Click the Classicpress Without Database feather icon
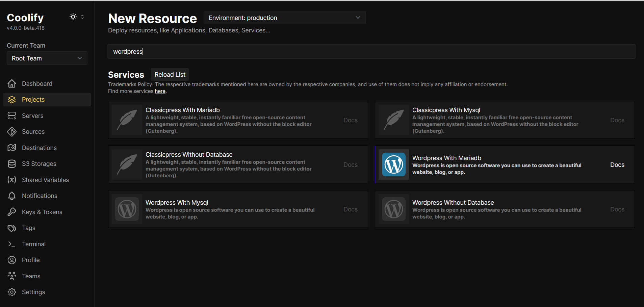 [x=127, y=164]
